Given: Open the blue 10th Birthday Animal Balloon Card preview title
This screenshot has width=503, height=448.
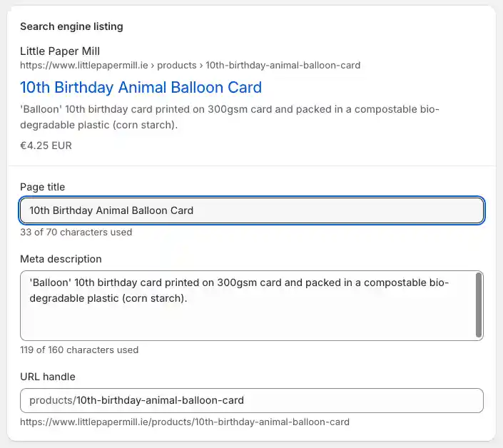Looking at the screenshot, I should click(141, 88).
